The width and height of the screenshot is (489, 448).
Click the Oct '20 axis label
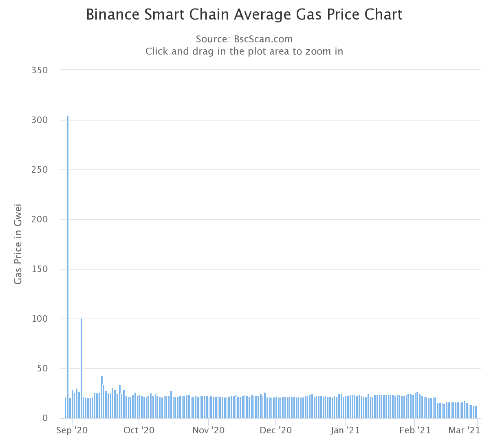coord(139,430)
